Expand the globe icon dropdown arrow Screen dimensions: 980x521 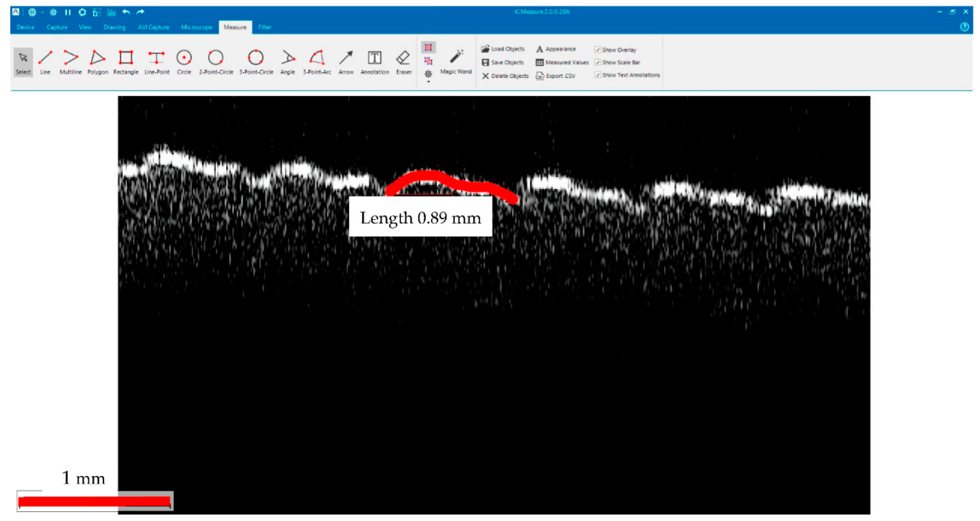click(42, 13)
